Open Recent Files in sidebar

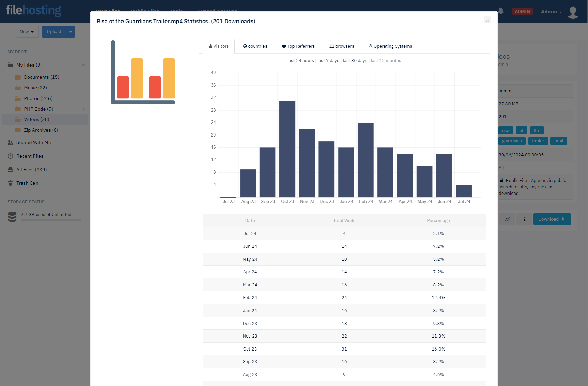click(30, 156)
